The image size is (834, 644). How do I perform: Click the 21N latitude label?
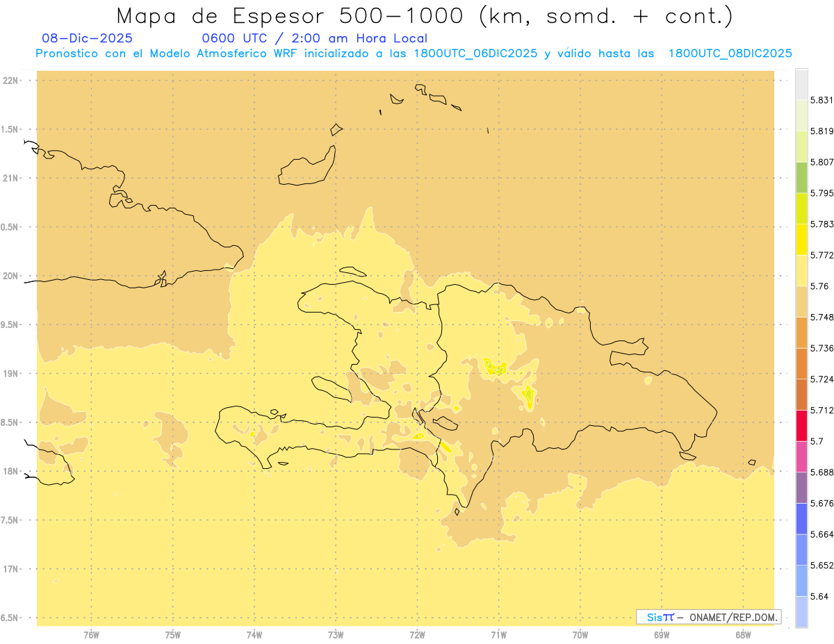[12, 178]
